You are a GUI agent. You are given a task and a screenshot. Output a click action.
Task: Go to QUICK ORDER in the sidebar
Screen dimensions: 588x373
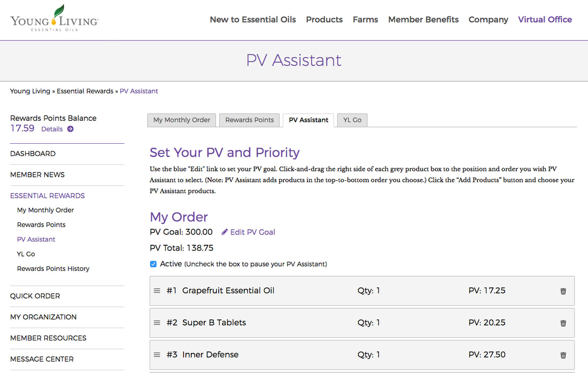pyautogui.click(x=35, y=296)
